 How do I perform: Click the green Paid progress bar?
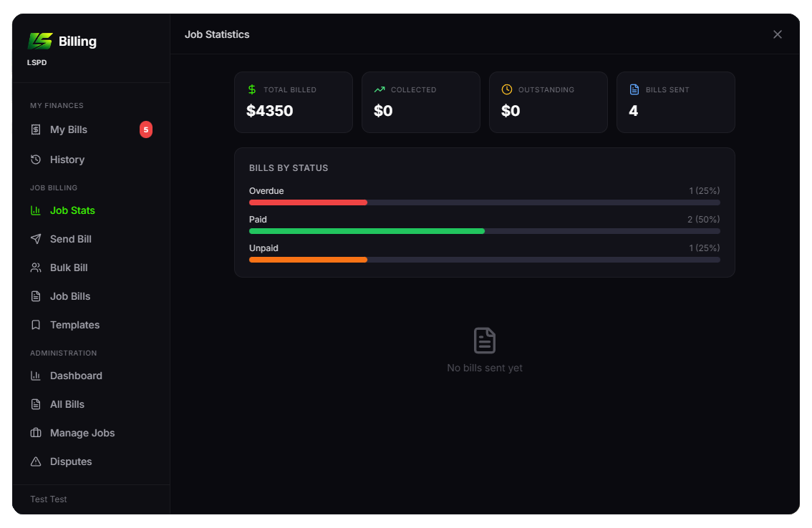[x=367, y=231]
